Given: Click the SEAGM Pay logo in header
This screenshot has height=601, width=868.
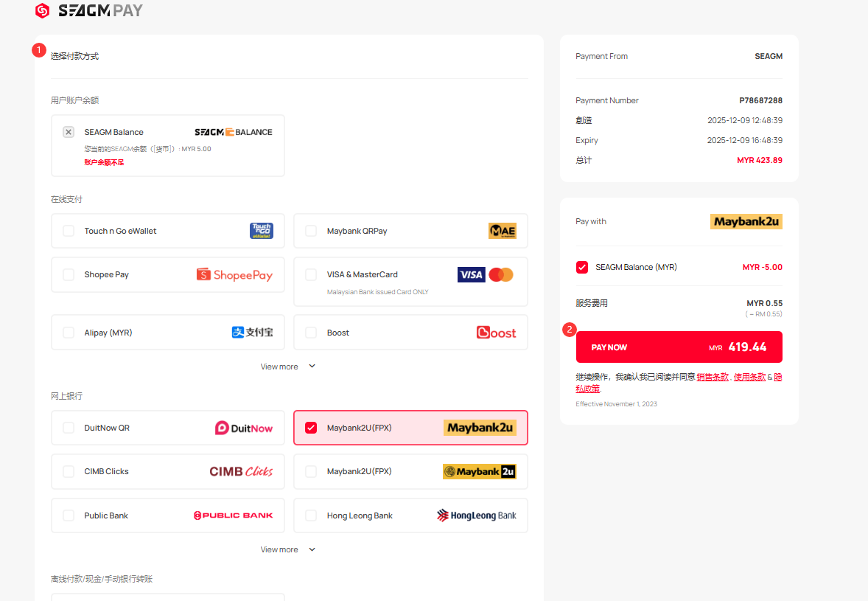Looking at the screenshot, I should (89, 11).
